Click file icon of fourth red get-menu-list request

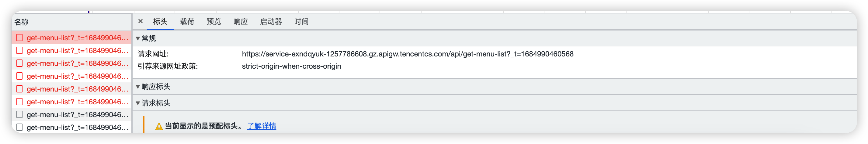19,76
